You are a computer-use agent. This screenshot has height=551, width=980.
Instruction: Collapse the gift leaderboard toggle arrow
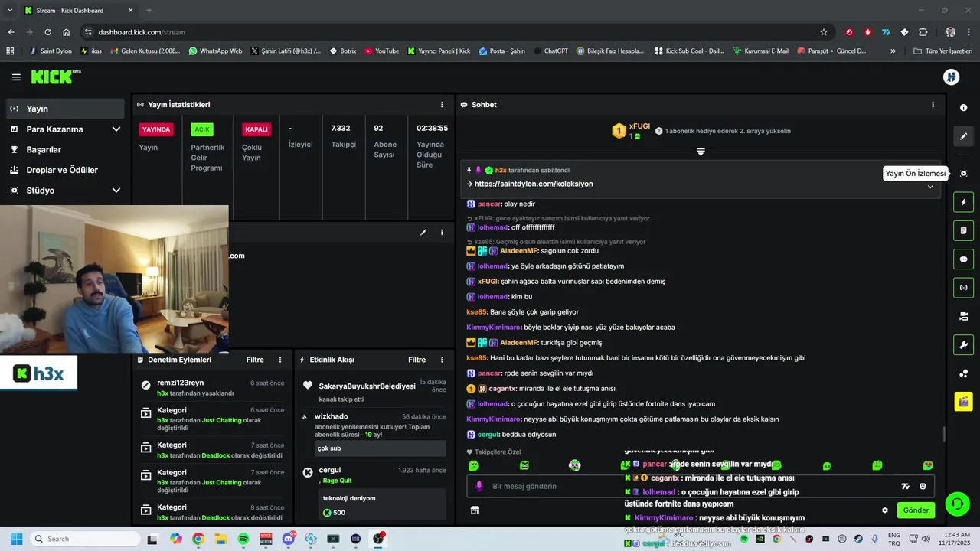pyautogui.click(x=701, y=152)
